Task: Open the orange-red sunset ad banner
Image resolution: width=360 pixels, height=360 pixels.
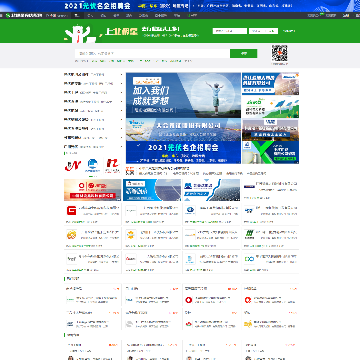Action: pos(93,190)
